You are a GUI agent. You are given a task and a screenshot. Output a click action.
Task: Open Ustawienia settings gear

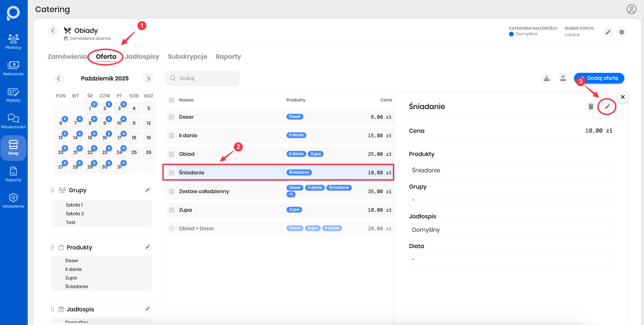point(13,200)
